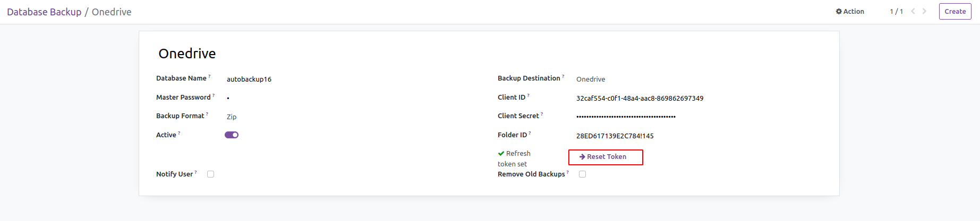Click the previous record arrow in pager
Screen dimensions: 980x221
[x=913, y=11]
